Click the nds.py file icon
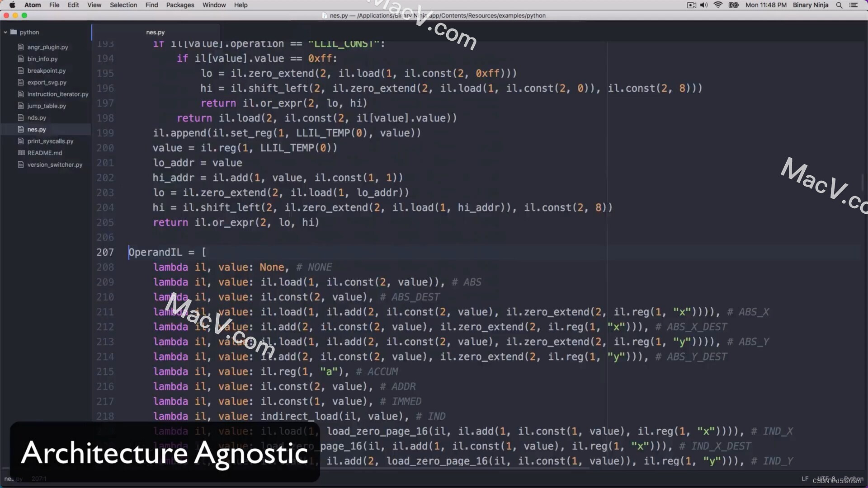This screenshot has height=488, width=868. (21, 117)
